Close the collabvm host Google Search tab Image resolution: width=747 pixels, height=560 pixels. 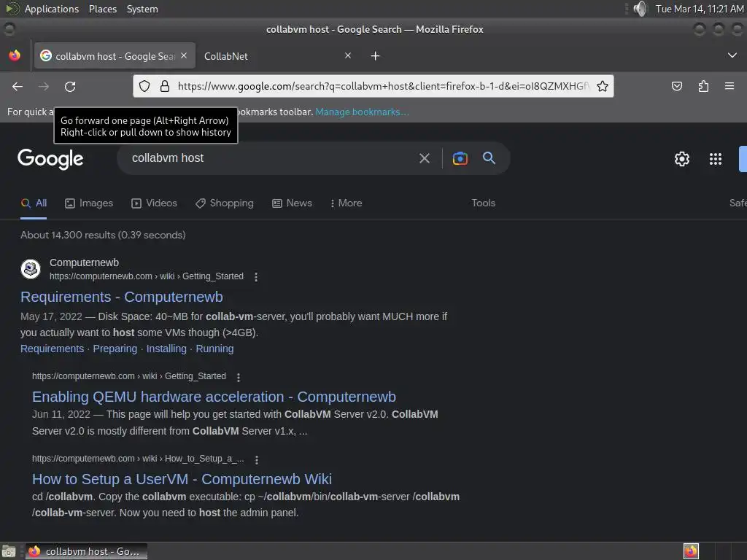coord(184,55)
